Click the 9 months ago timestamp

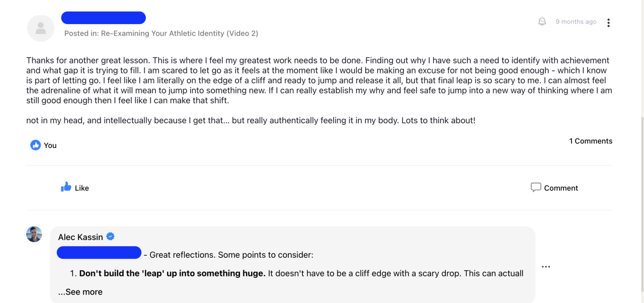[576, 22]
